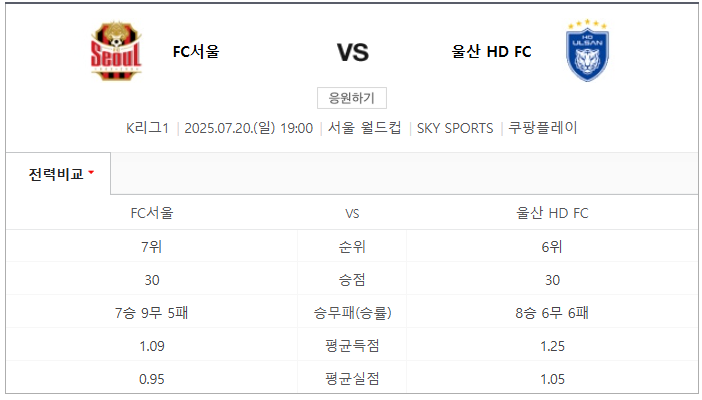Screen dimensions: 702x400
Task: Click the 울산 HD FC name in header
Action: click(x=491, y=52)
